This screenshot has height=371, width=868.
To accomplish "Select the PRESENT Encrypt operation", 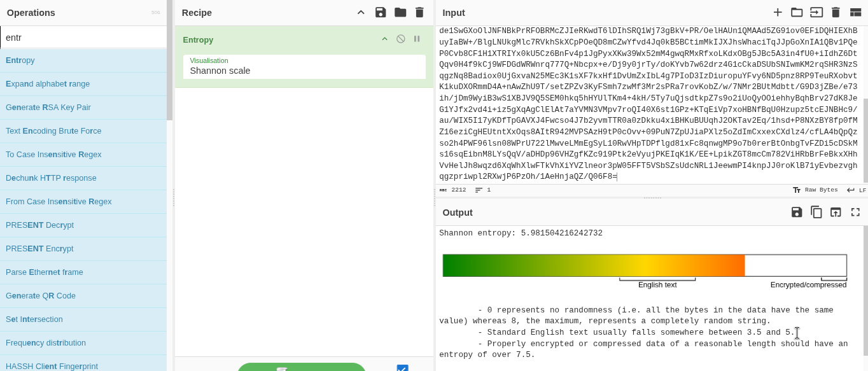I will (x=83, y=249).
